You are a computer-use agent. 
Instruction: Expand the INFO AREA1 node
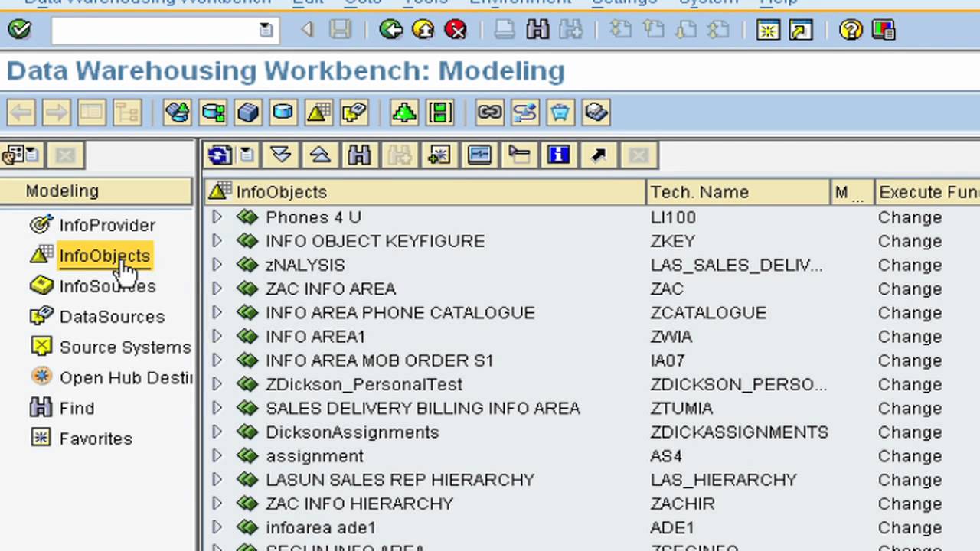click(217, 336)
